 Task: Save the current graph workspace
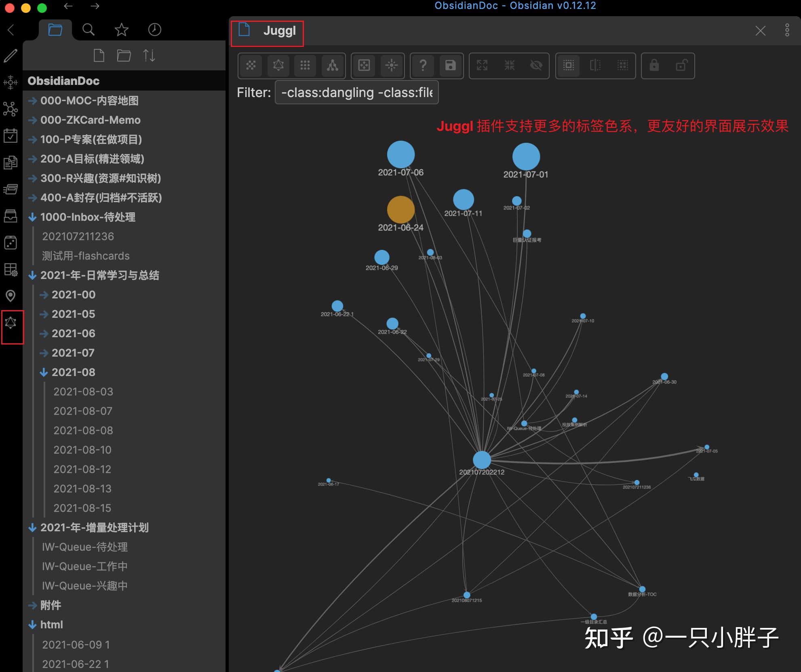pyautogui.click(x=450, y=66)
